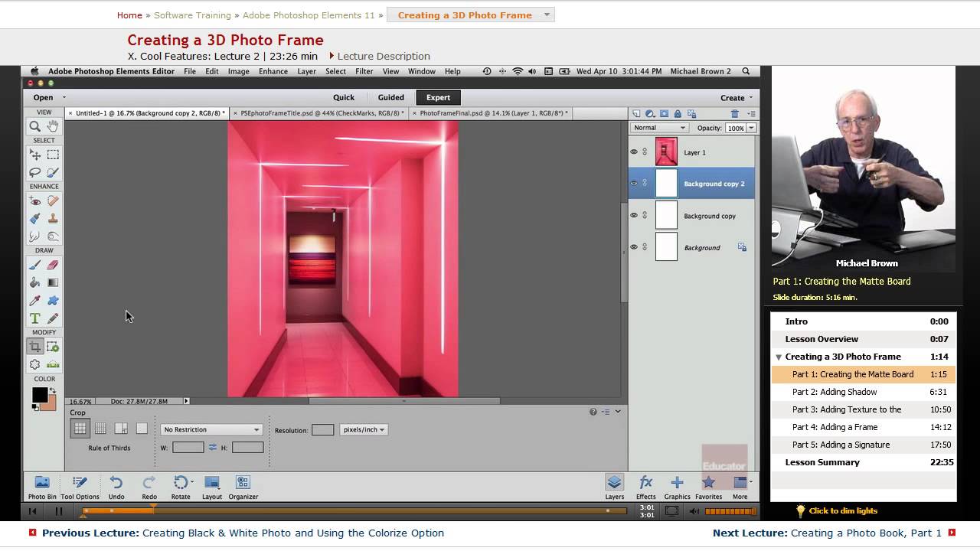Select the Quick Selection tool
The height and width of the screenshot is (551, 980).
53,172
